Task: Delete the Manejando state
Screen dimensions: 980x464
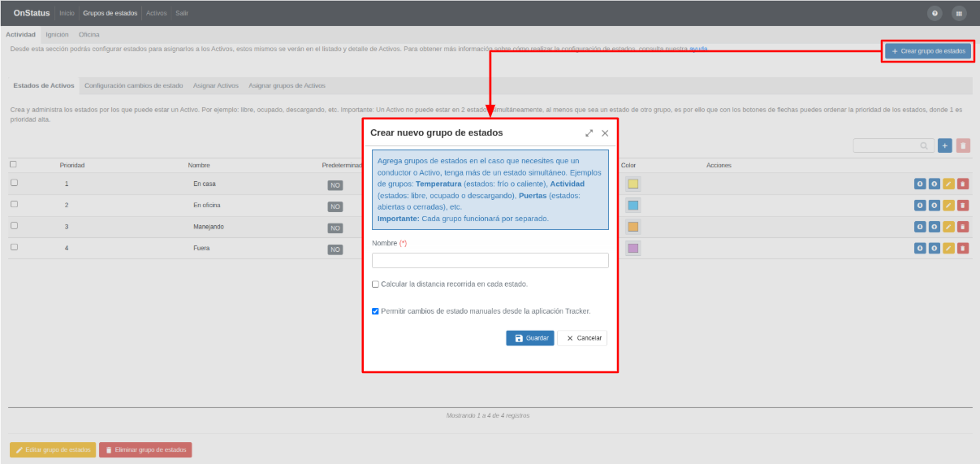Action: tap(963, 227)
